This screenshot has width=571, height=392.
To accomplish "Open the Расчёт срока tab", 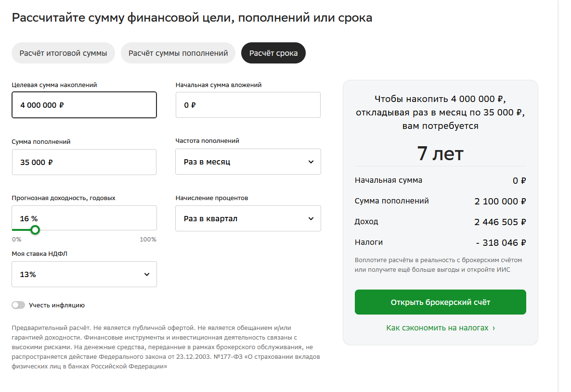I will (x=273, y=53).
